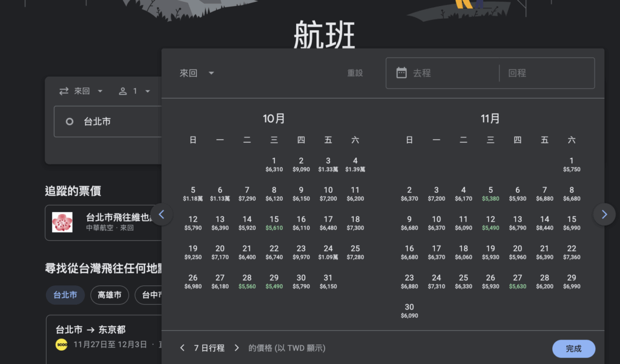Select the 台北市 city chip
This screenshot has width=620, height=364.
(65, 295)
